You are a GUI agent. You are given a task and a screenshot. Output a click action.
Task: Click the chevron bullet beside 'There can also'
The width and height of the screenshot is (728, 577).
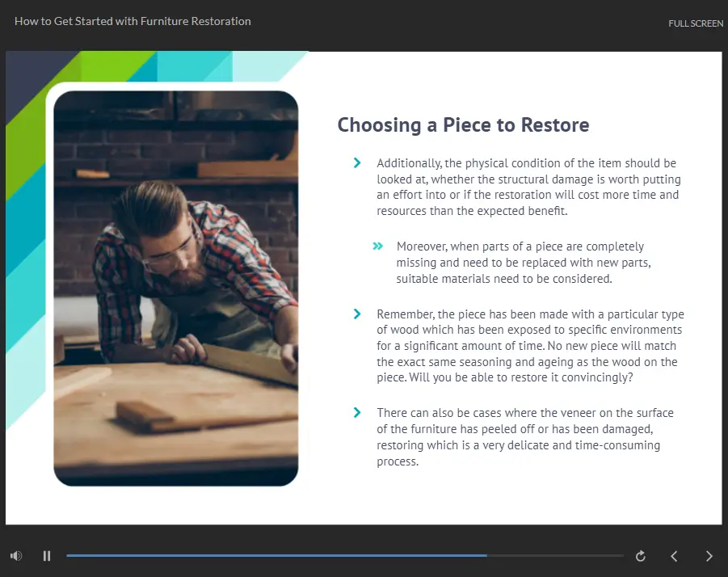pyautogui.click(x=357, y=412)
